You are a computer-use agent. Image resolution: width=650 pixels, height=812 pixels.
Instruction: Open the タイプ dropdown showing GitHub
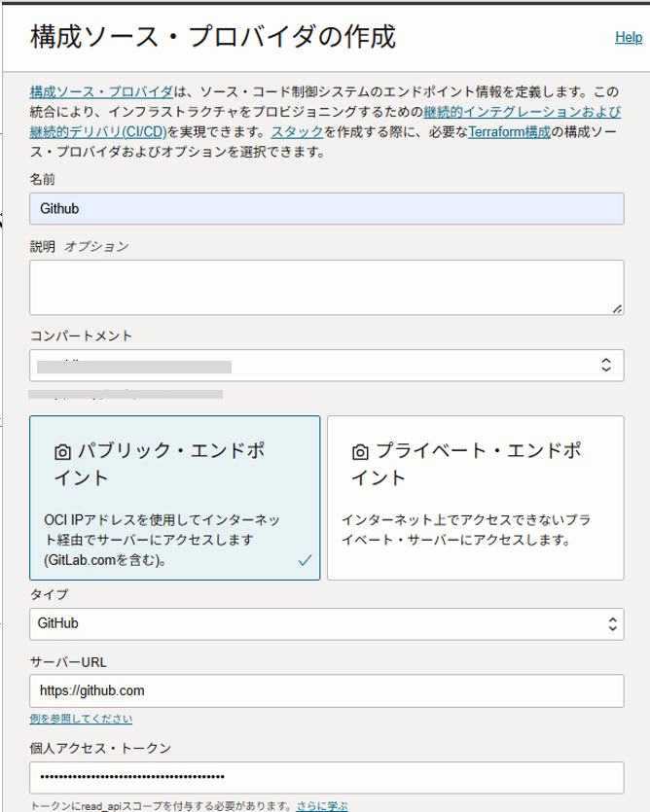[x=327, y=624]
